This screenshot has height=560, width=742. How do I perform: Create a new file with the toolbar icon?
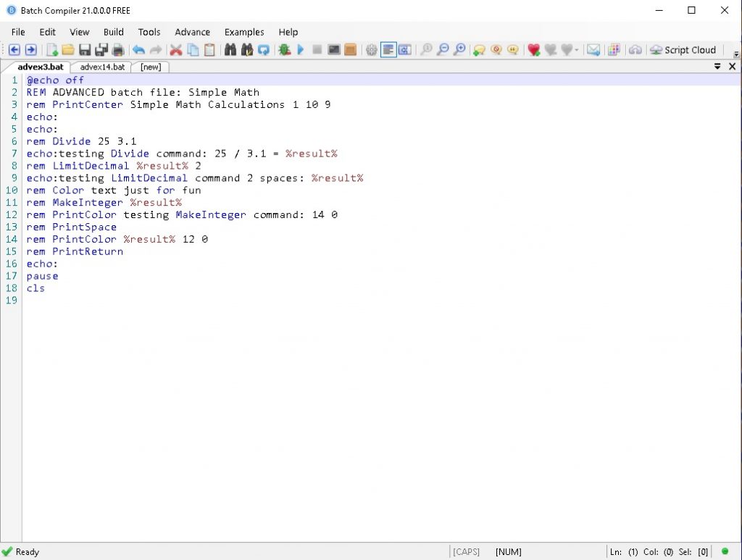coord(51,50)
